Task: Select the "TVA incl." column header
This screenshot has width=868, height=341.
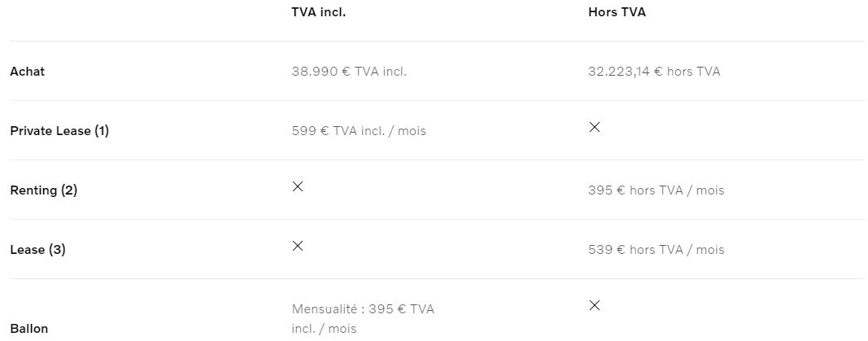Action: coord(318,13)
